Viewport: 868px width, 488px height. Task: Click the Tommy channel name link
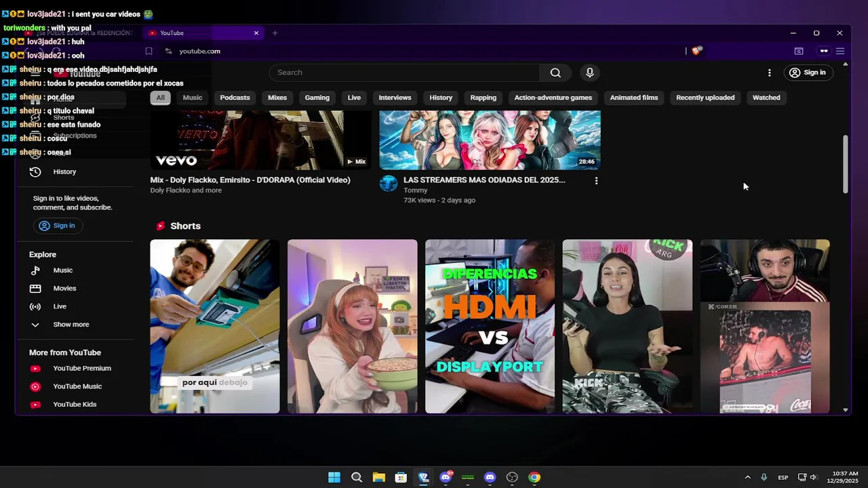[416, 190]
